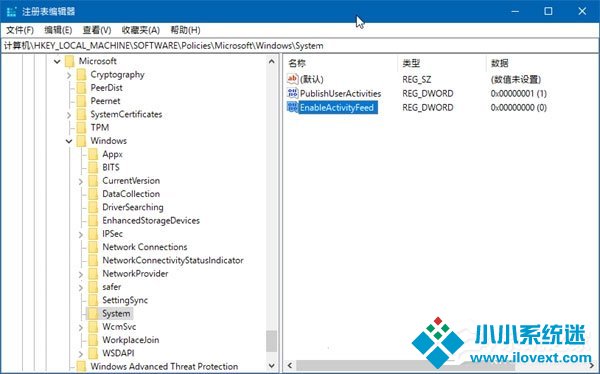
Task: Click the Appx folder icon
Action: (x=93, y=154)
